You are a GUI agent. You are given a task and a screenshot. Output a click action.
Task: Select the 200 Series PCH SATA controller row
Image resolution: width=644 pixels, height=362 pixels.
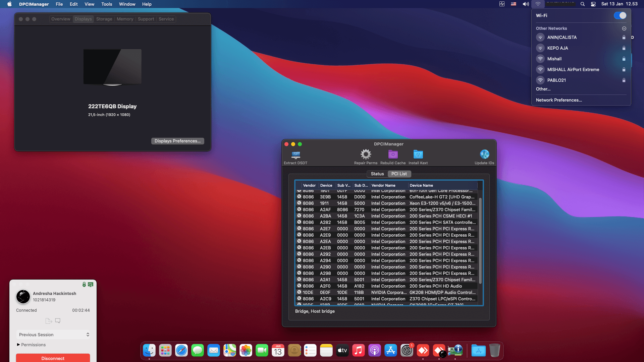387,222
